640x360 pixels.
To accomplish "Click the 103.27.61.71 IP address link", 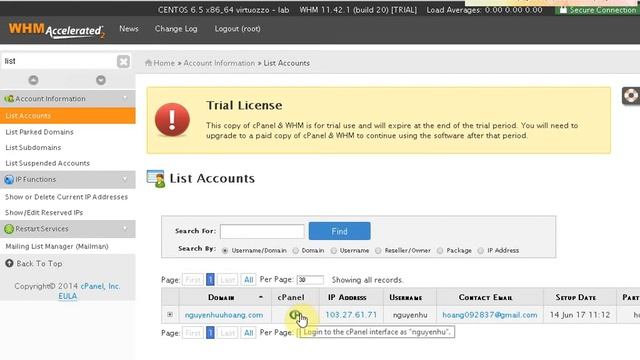I will [351, 315].
